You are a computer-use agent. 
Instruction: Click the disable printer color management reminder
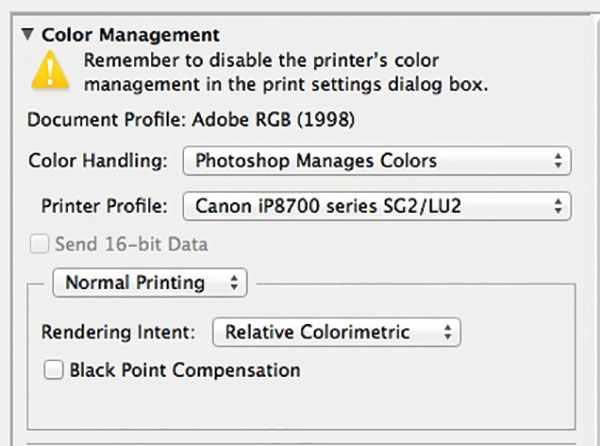tap(286, 72)
